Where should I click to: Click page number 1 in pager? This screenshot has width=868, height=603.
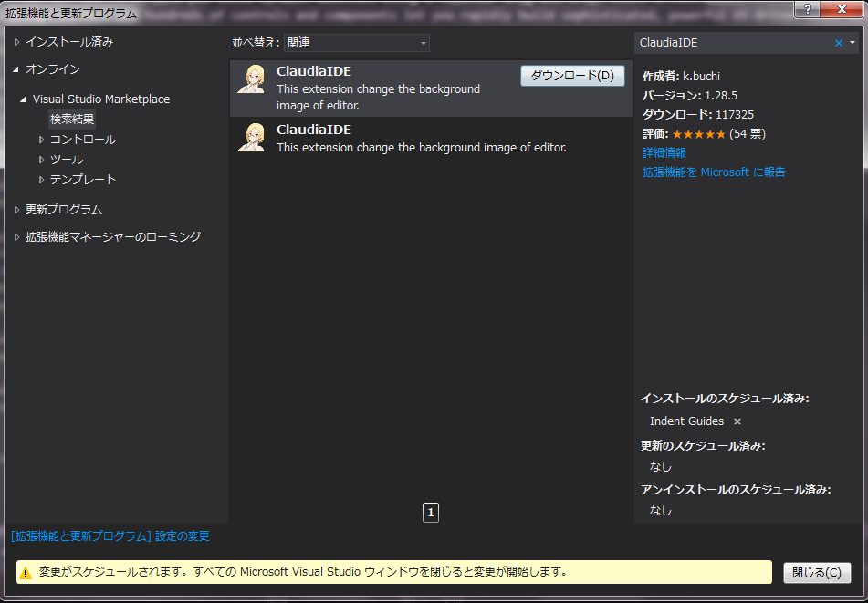pyautogui.click(x=431, y=513)
